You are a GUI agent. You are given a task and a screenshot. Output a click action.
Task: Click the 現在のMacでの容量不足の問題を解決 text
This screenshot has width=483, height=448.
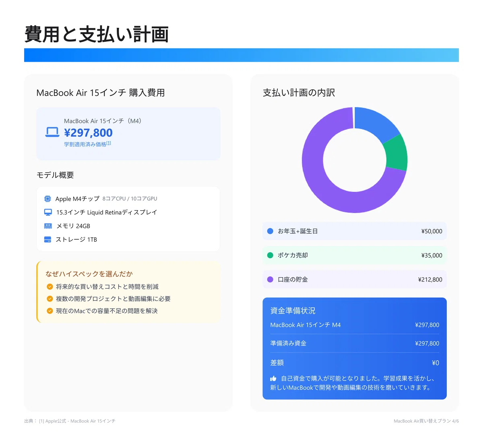point(107,311)
